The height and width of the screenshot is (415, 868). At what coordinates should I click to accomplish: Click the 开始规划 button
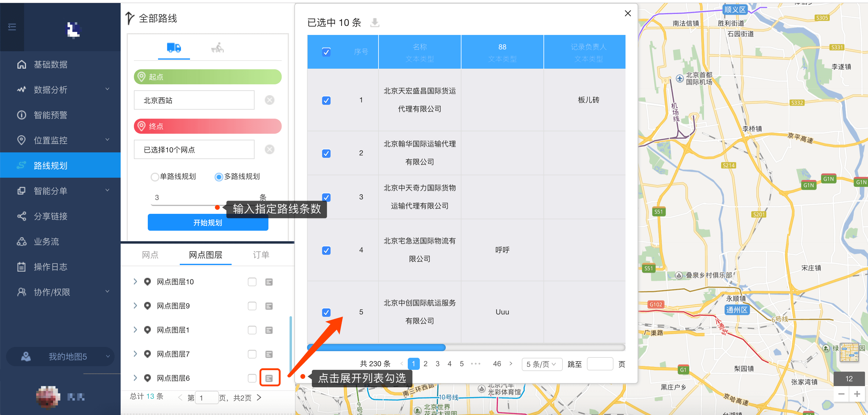[207, 223]
